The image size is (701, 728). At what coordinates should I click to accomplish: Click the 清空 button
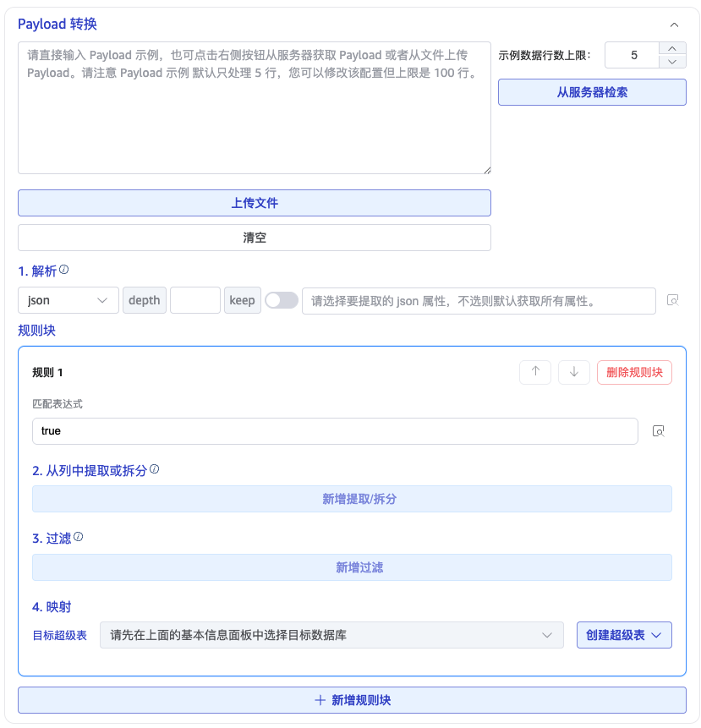[255, 238]
